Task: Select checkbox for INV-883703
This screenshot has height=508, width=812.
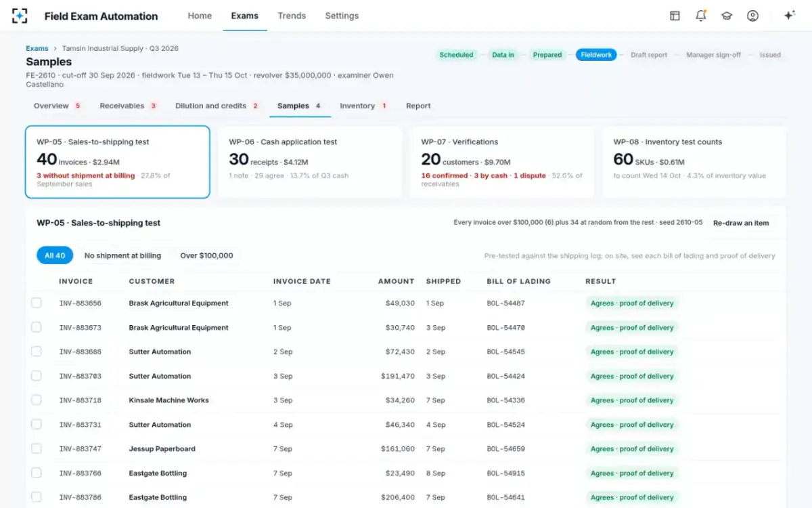Action: point(37,376)
